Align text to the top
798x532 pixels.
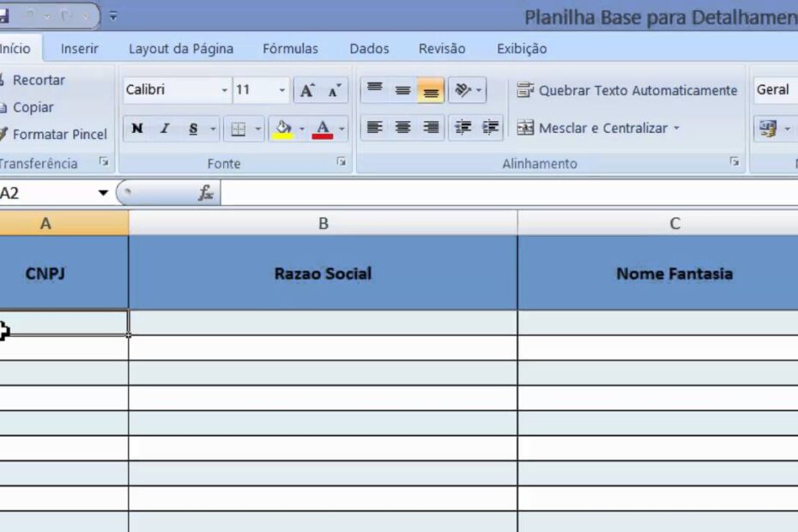[x=374, y=89]
